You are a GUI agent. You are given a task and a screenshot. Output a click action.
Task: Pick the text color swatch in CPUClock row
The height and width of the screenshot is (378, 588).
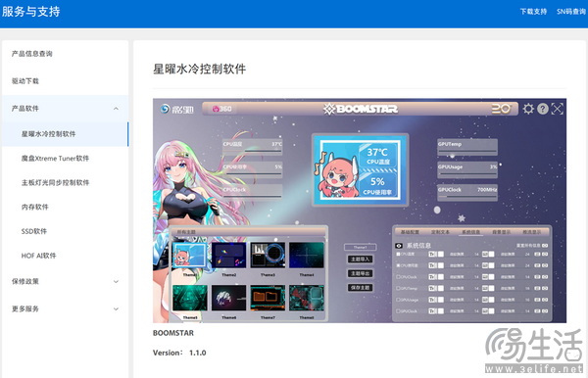tap(441, 277)
